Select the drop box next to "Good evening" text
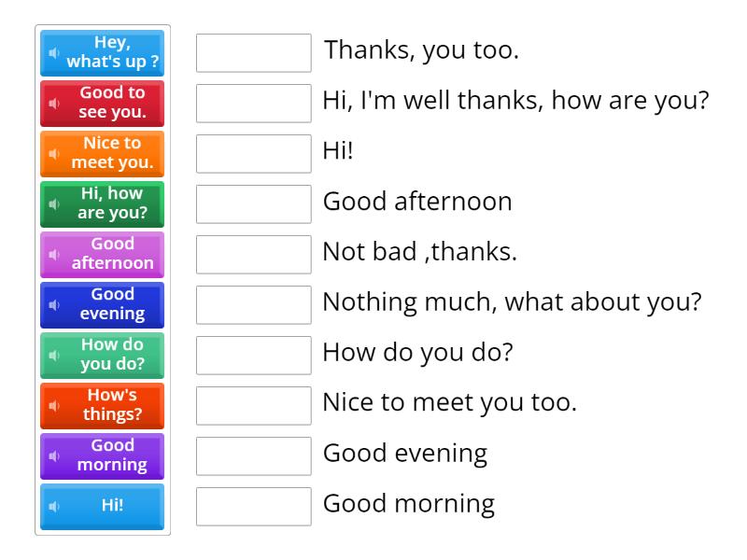 pyautogui.click(x=253, y=456)
